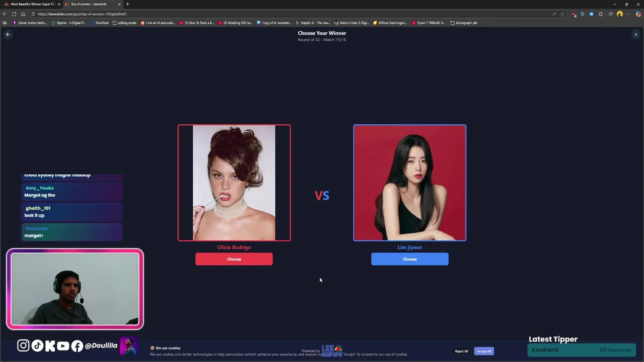
Task: Expand the 'editing assets' bookmark folder
Action: click(124, 23)
